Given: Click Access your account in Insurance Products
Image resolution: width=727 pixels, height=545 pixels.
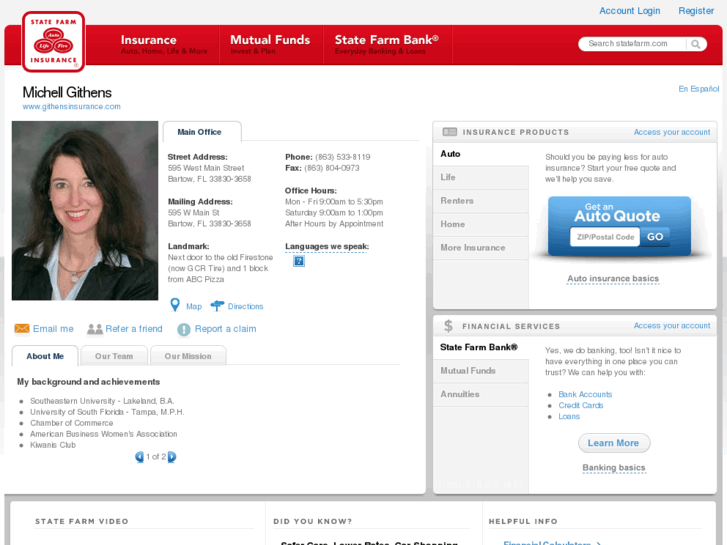Looking at the screenshot, I should [x=672, y=132].
